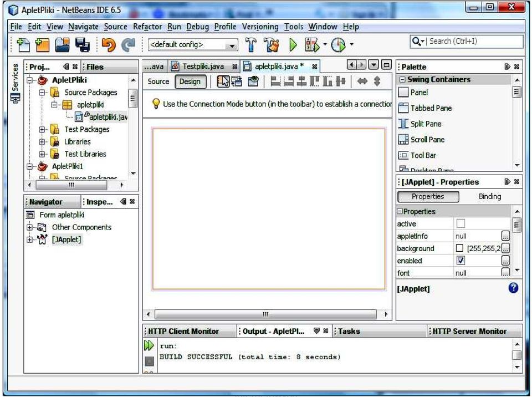532x397 pixels.
Task: Select Tool Bar in the Palette
Action: [417, 156]
